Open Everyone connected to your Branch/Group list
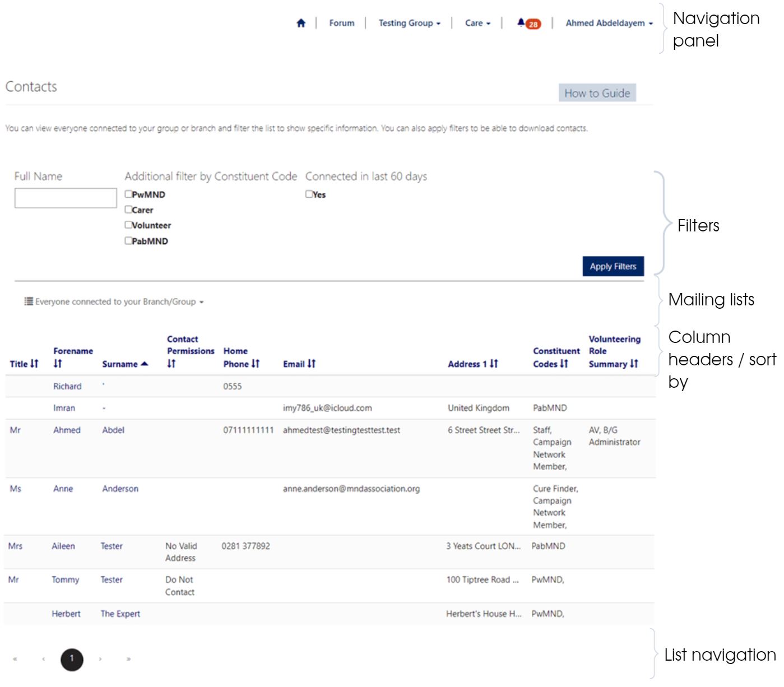This screenshot has width=784, height=687. point(114,301)
